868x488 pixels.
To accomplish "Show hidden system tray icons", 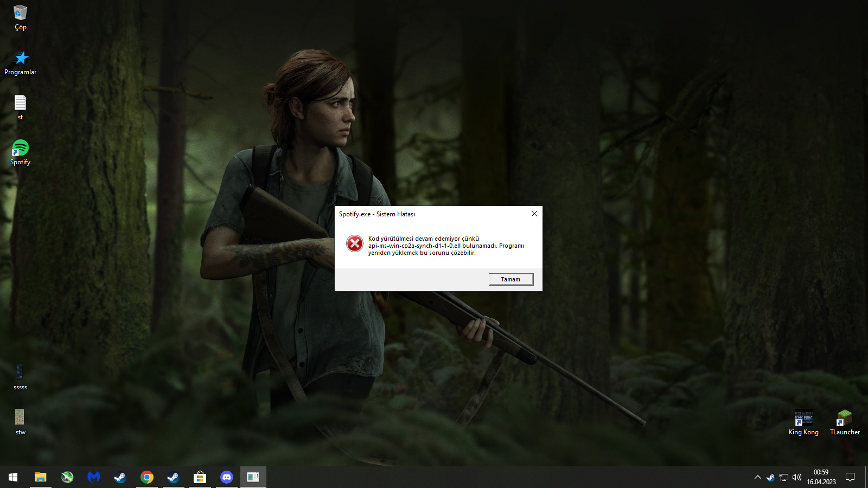I will click(x=757, y=477).
